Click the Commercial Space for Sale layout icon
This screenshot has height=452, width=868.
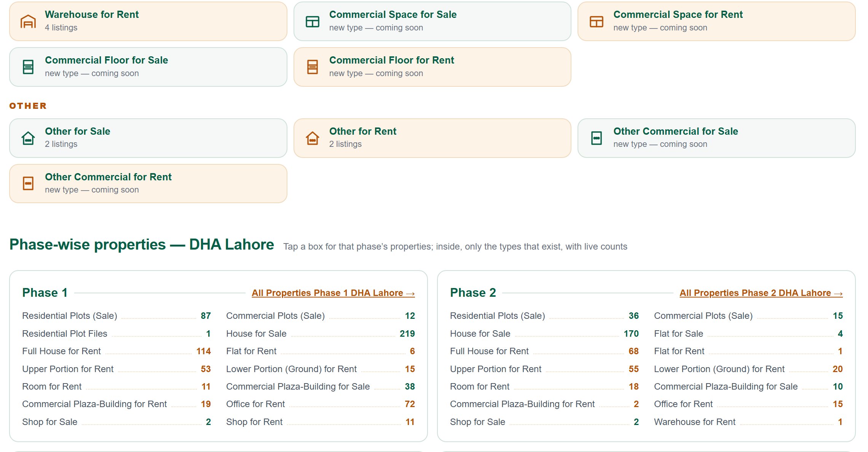tap(313, 22)
